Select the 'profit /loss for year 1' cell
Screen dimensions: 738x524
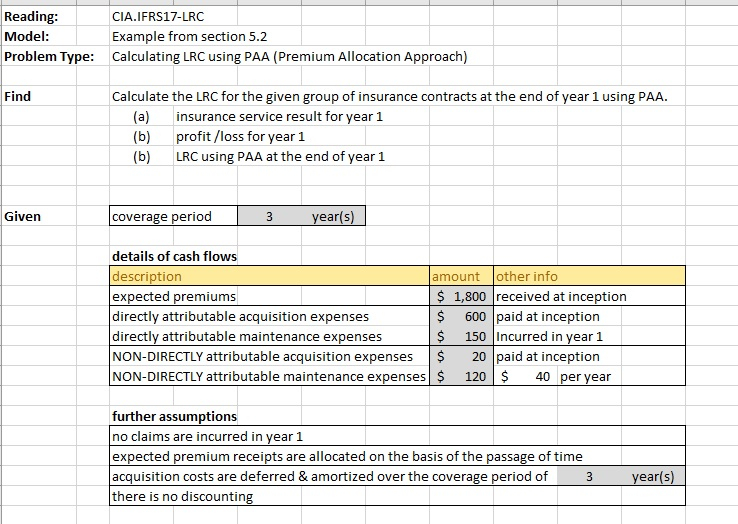coord(240,136)
